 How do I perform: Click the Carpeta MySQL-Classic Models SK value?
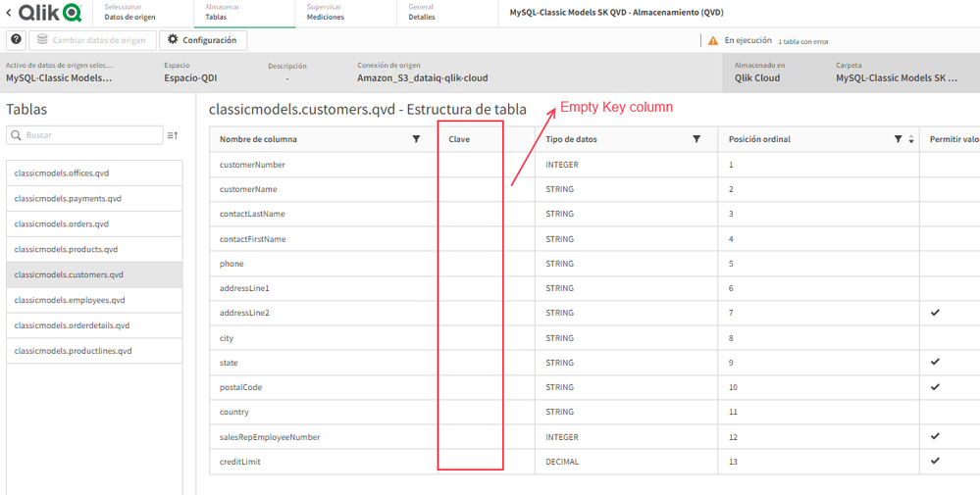click(897, 78)
